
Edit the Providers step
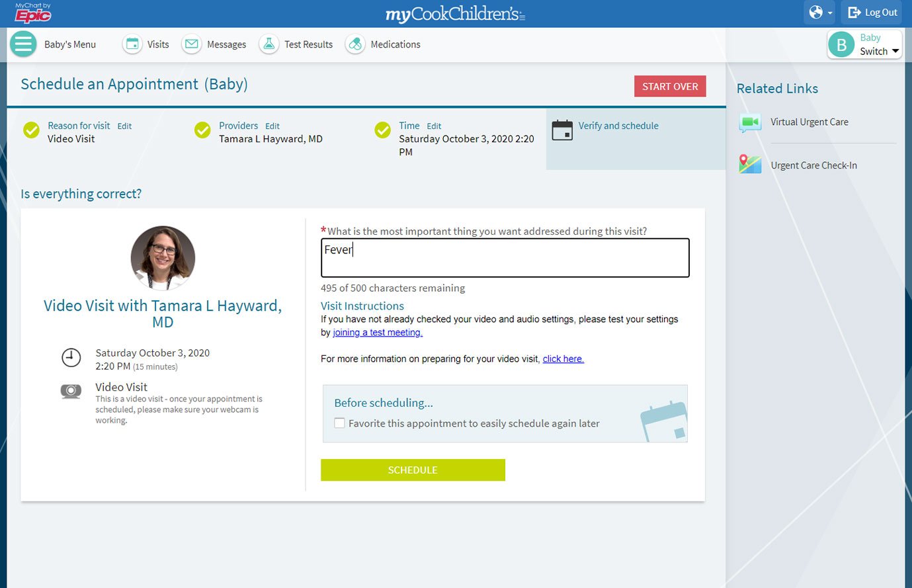pos(272,126)
